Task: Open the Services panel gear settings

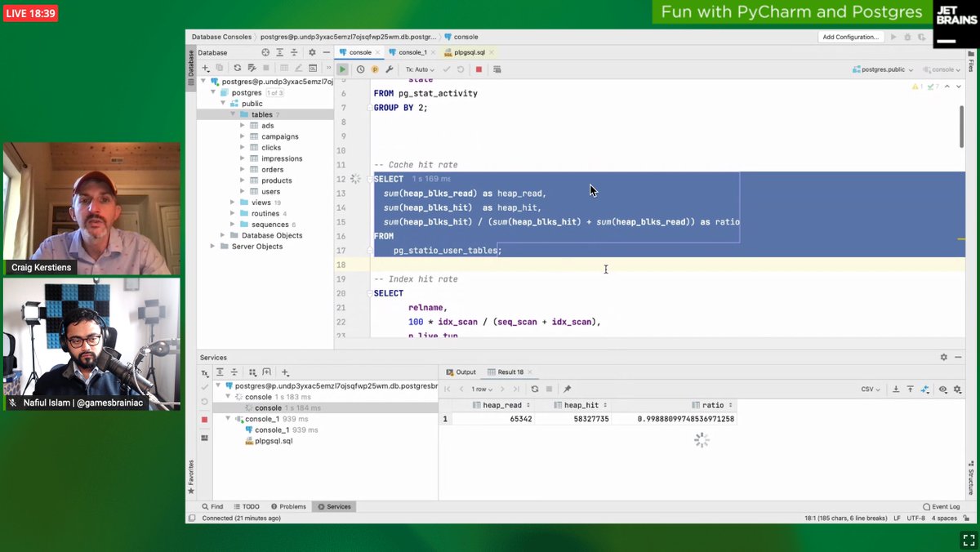Action: coord(944,357)
